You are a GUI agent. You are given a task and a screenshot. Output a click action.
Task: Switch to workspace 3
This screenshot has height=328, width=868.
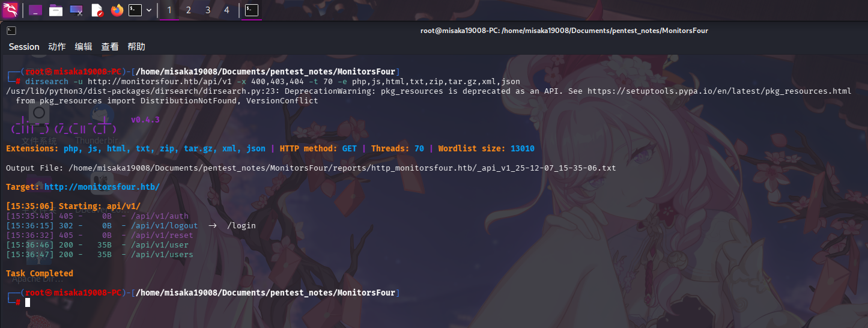pyautogui.click(x=208, y=10)
